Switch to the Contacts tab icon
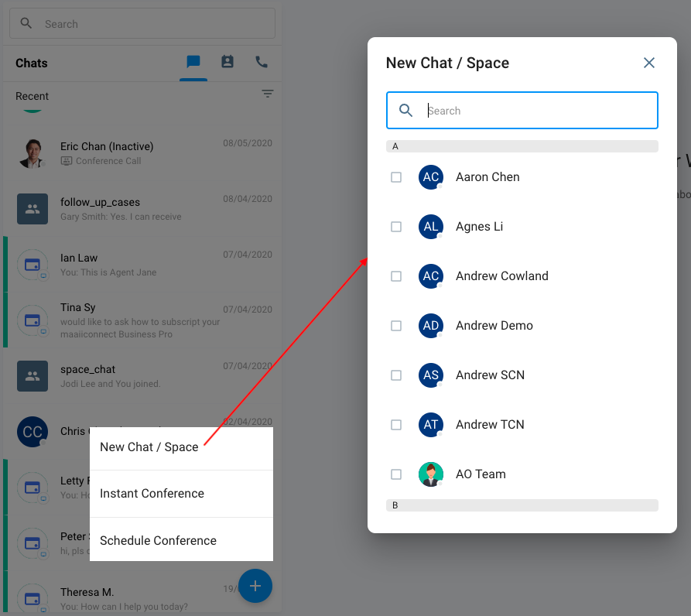The width and height of the screenshot is (691, 616). (227, 62)
